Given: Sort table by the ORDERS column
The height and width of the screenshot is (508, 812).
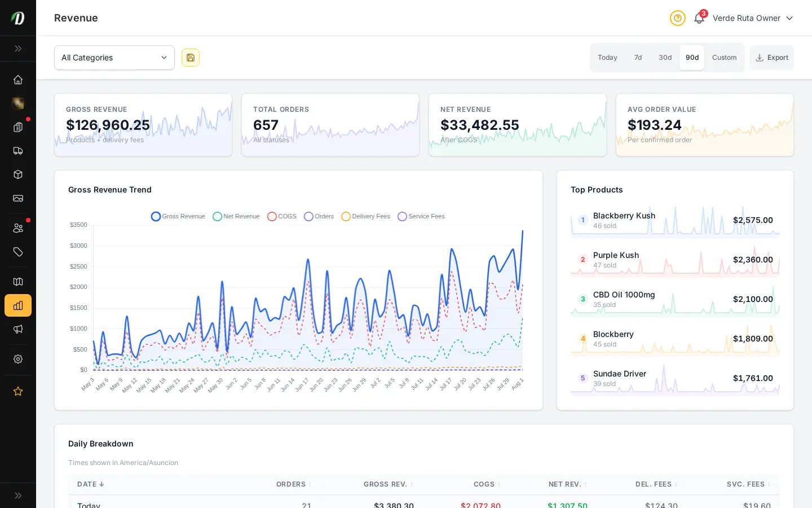Looking at the screenshot, I should coord(294,484).
